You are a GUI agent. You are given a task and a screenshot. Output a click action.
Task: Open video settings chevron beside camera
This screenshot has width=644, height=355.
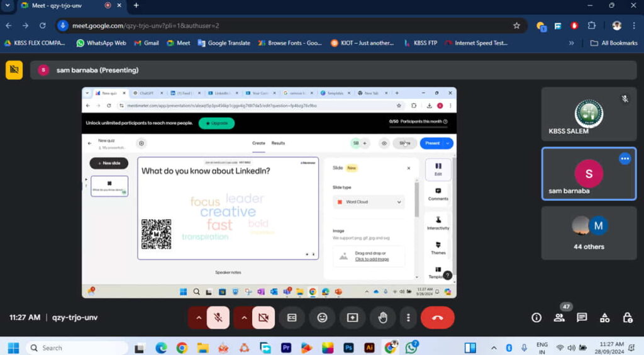[x=244, y=318]
